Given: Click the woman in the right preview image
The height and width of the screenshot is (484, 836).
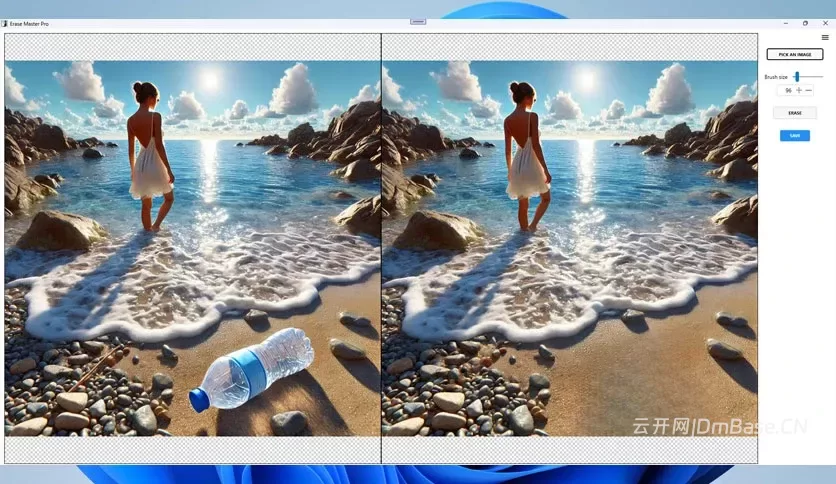Looking at the screenshot, I should pyautogui.click(x=527, y=156).
